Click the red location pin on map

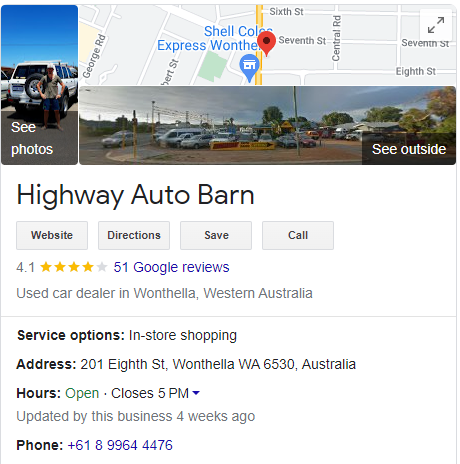[267, 42]
